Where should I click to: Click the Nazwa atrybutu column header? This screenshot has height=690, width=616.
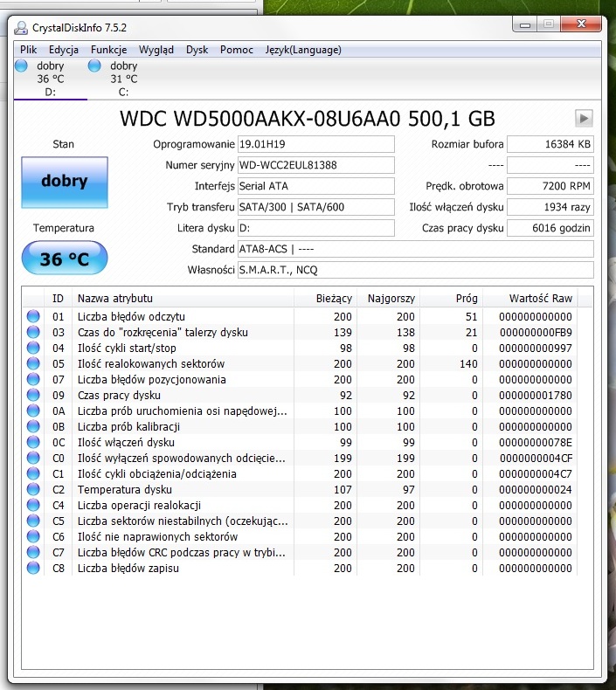click(183, 299)
